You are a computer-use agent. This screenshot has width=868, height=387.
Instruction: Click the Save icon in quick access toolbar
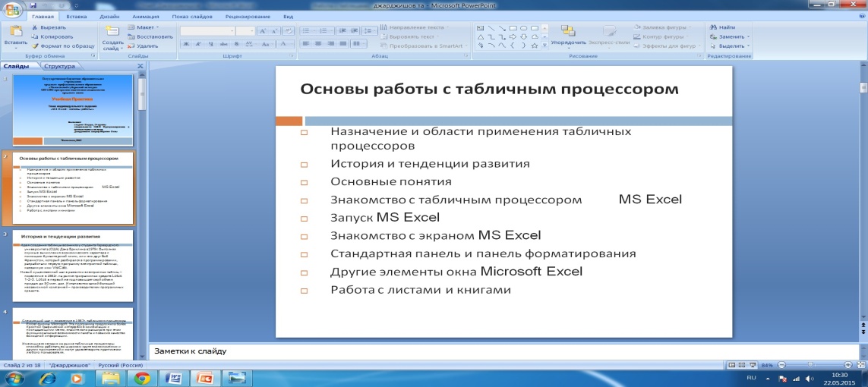[33, 5]
